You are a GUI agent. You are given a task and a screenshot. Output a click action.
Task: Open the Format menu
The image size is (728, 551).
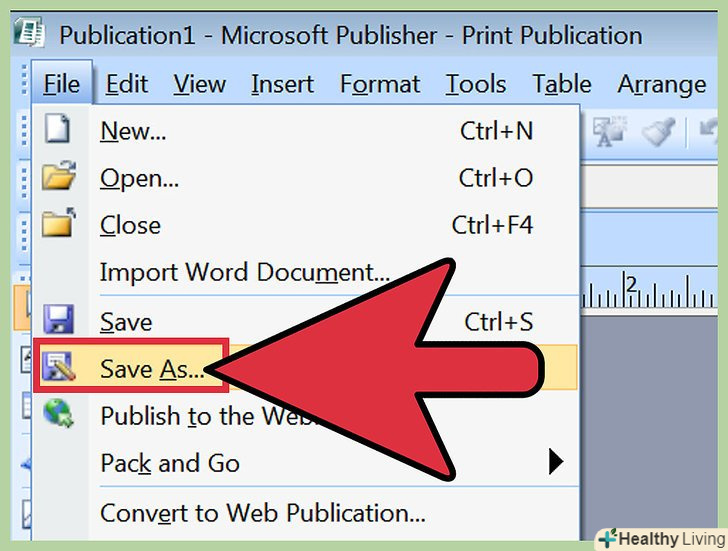pos(380,84)
